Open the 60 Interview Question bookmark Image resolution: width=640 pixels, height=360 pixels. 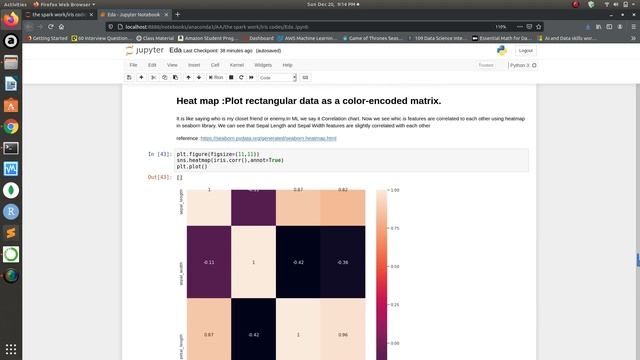tap(102, 38)
